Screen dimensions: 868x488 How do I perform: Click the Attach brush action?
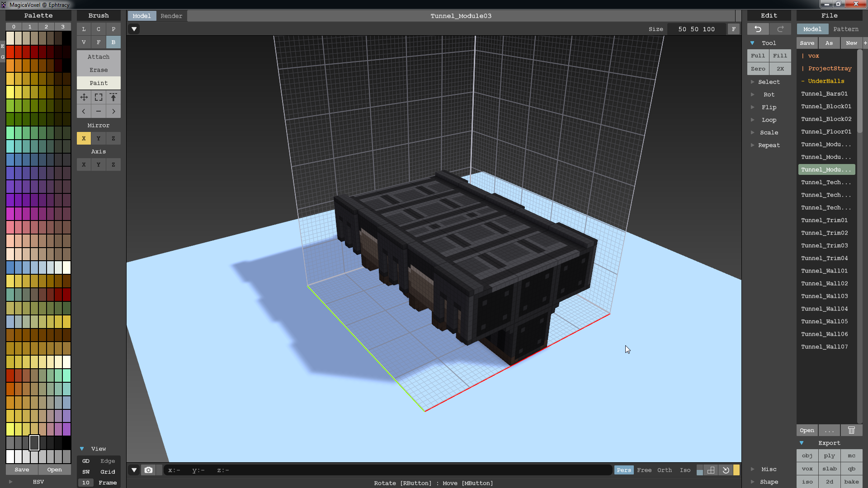pos(99,57)
